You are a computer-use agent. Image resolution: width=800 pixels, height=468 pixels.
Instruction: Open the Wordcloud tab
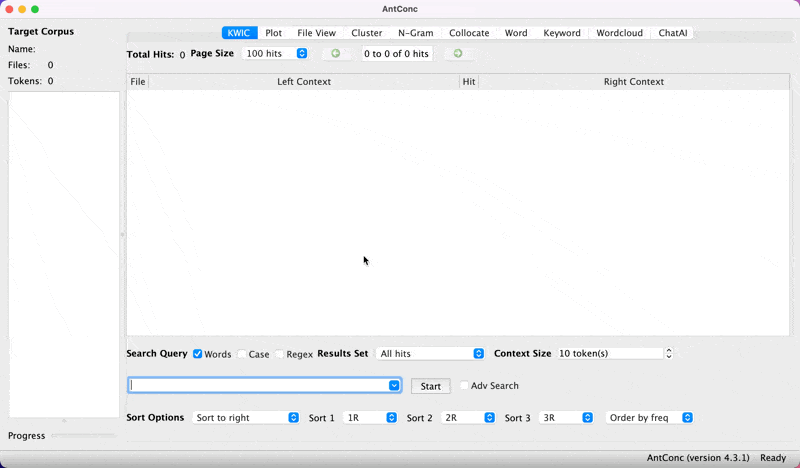click(x=619, y=33)
